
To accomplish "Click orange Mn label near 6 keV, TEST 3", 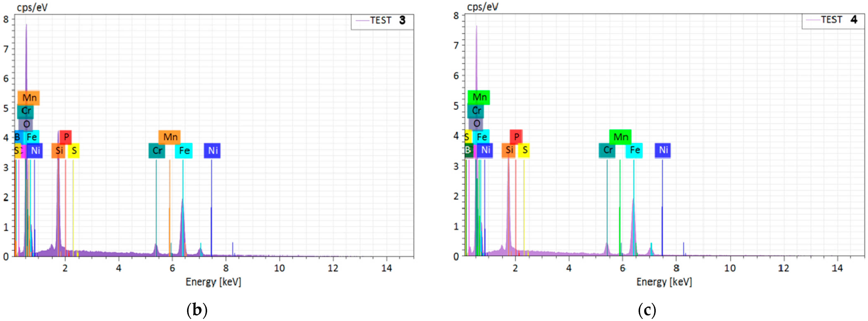I will coord(170,137).
